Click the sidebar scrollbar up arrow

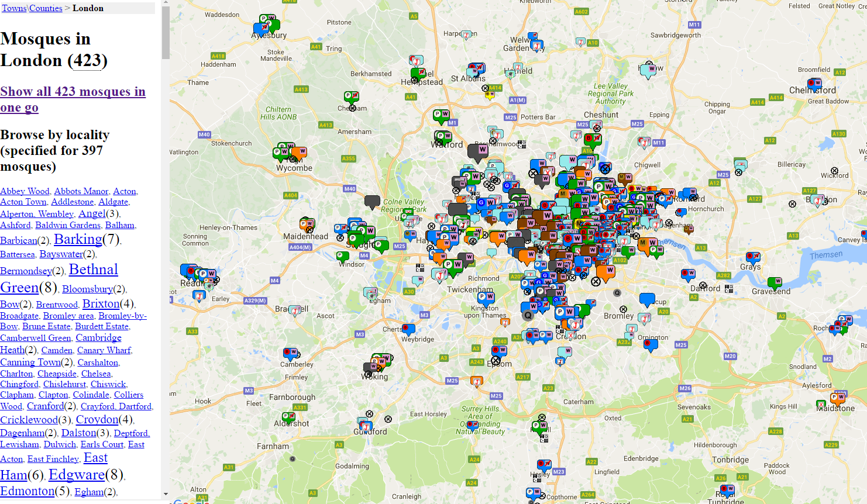[x=166, y=4]
